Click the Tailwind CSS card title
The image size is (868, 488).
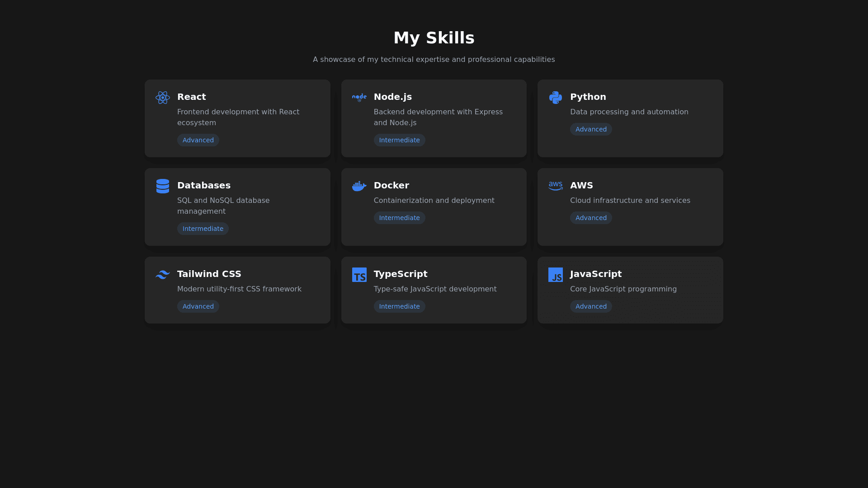(x=209, y=274)
